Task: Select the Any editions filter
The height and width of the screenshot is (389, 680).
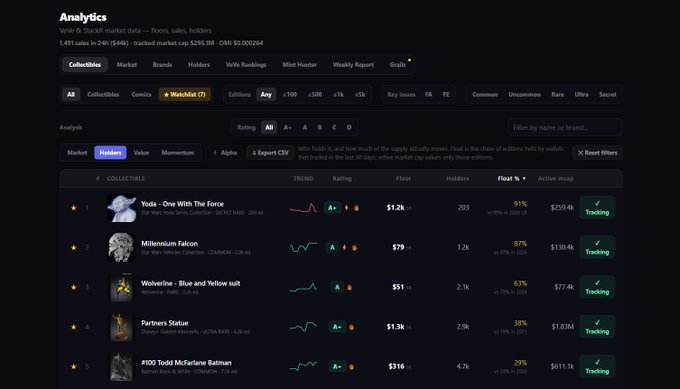Action: tap(266, 95)
